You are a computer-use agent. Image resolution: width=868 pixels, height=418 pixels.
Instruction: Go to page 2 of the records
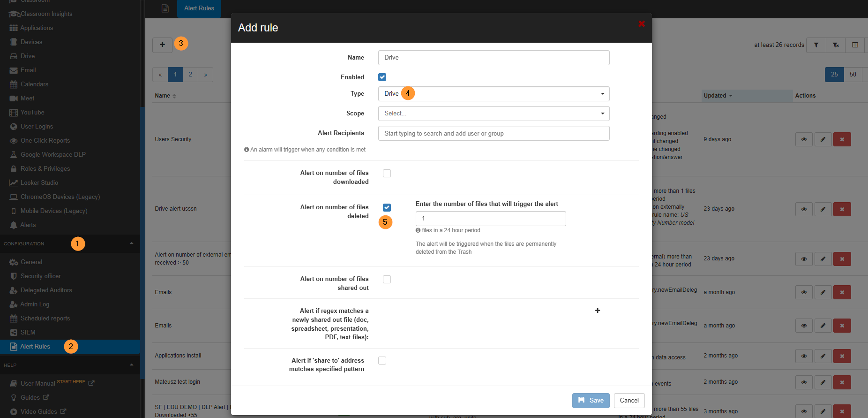point(190,75)
